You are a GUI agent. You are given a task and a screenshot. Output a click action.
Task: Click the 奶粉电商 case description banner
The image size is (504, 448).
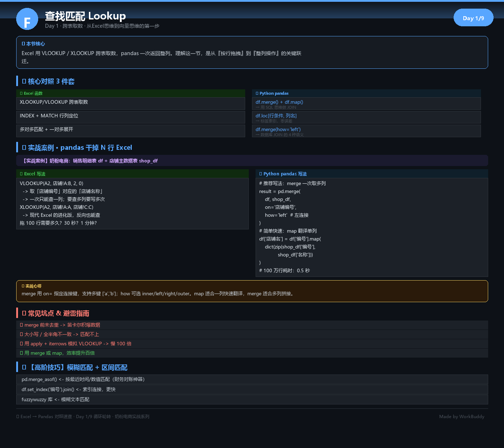pos(252,161)
